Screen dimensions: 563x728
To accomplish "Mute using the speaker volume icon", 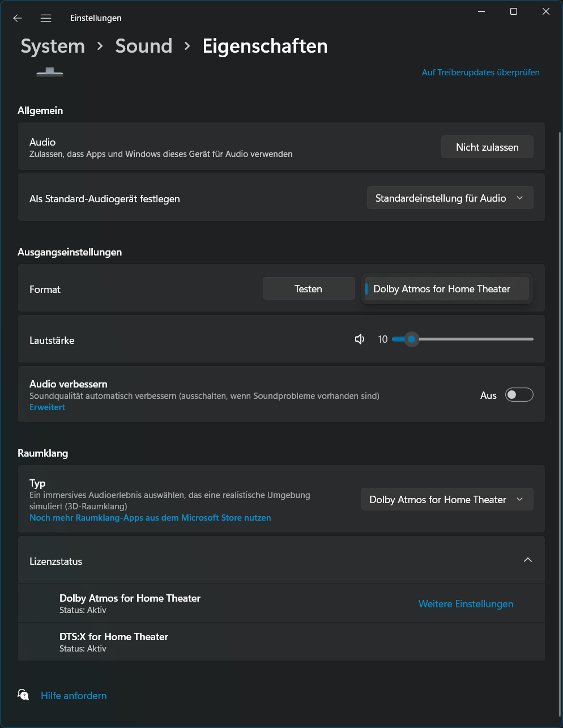I will click(x=360, y=339).
